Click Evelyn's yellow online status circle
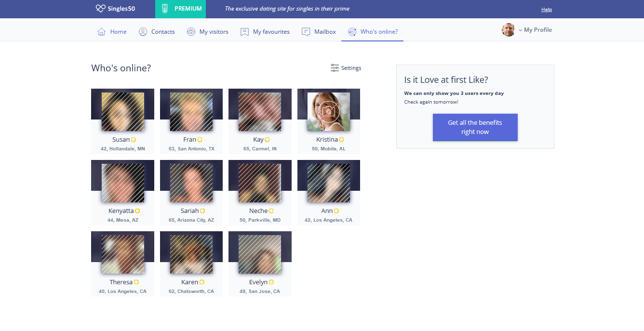The width and height of the screenshot is (644, 331). [271, 282]
